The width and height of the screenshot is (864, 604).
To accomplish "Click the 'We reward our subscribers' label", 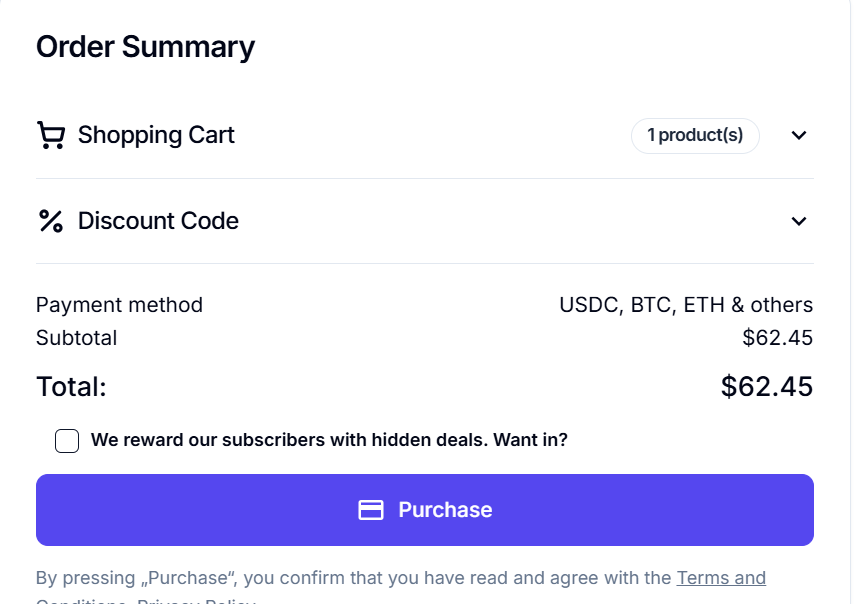I will tap(329, 440).
